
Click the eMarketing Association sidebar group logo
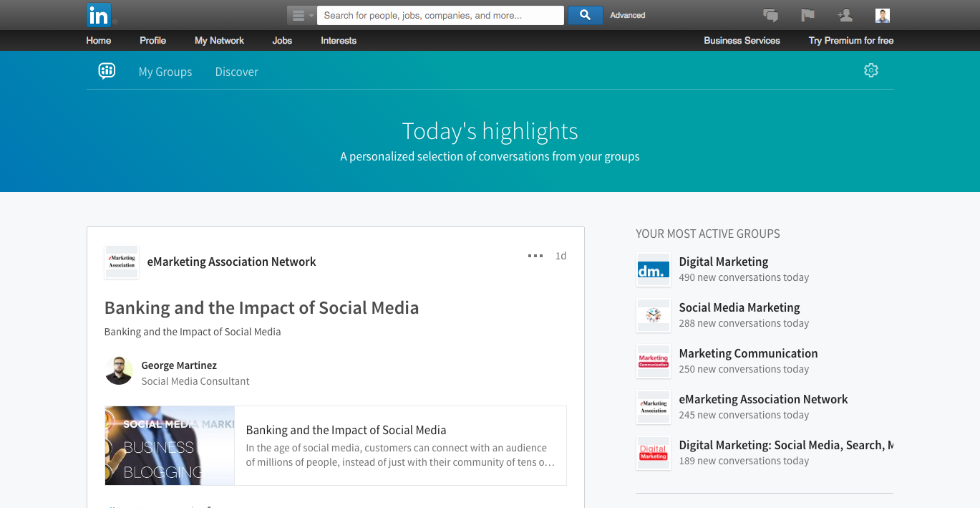pos(654,408)
